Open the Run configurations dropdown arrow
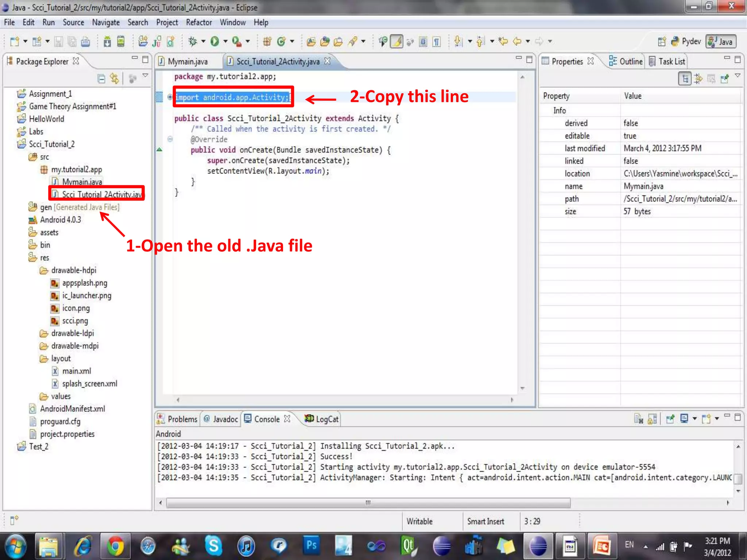The image size is (747, 560). coord(225,42)
